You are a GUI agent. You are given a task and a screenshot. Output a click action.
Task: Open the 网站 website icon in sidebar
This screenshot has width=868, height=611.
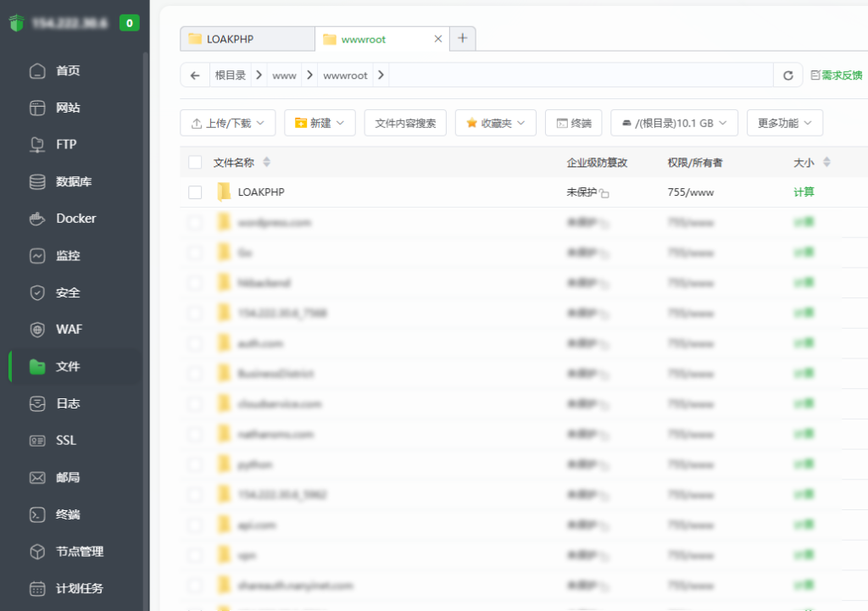tap(37, 108)
